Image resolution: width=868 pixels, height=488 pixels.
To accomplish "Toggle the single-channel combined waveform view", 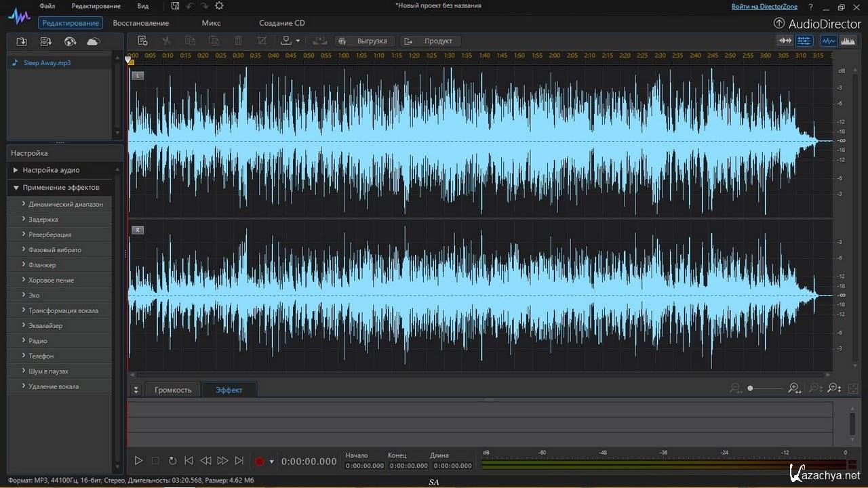I will tap(786, 41).
